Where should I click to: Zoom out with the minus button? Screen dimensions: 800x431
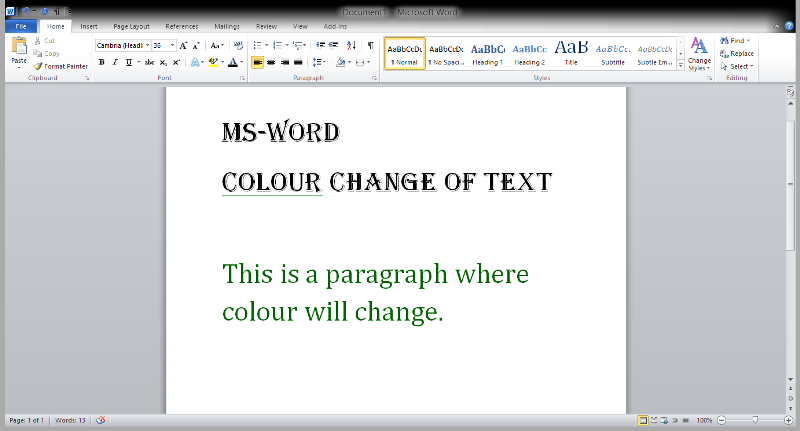point(721,420)
